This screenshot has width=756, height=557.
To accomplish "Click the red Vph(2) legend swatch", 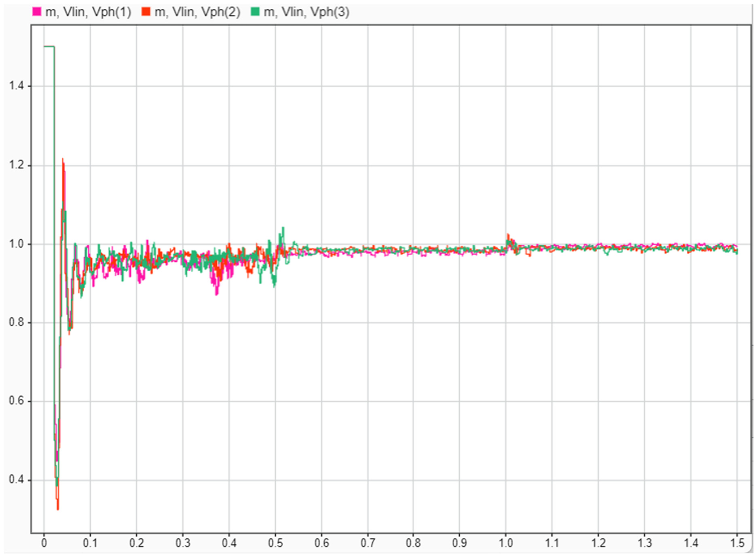I will click(x=145, y=12).
